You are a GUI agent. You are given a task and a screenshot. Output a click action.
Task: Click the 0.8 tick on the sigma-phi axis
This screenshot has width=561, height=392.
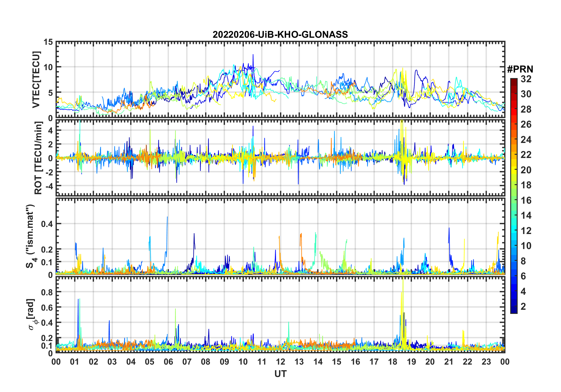point(47,292)
